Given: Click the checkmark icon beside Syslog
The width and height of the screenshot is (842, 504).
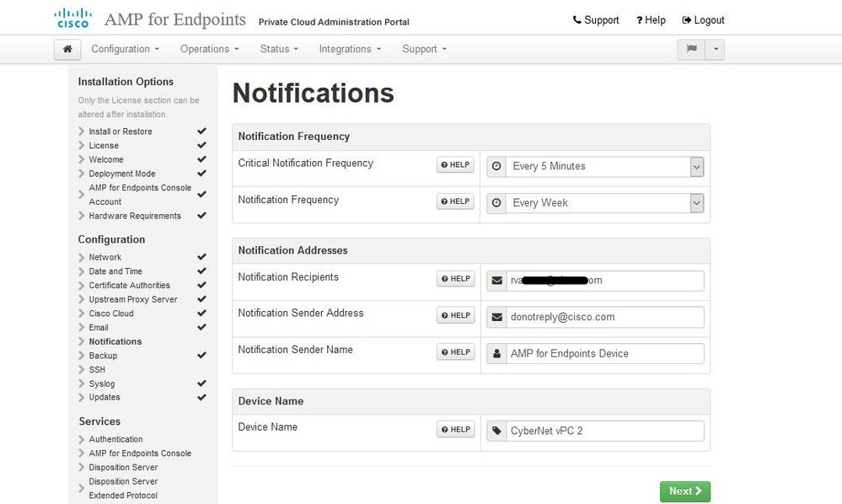Looking at the screenshot, I should click(201, 383).
